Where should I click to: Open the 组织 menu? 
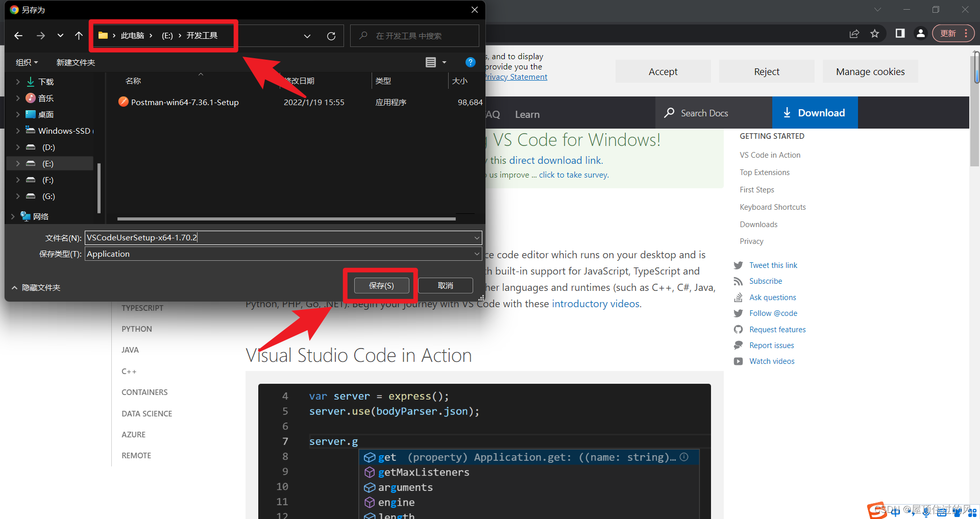click(x=27, y=62)
